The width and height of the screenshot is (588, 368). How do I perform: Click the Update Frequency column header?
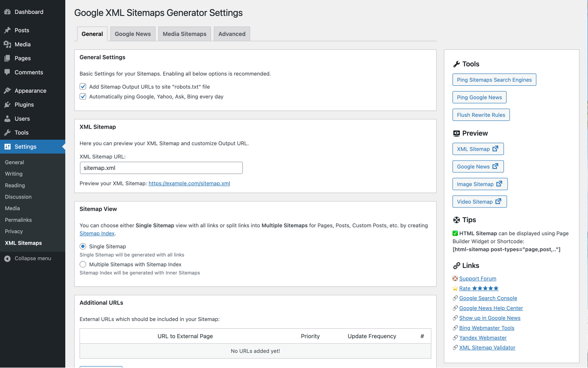[x=372, y=336]
